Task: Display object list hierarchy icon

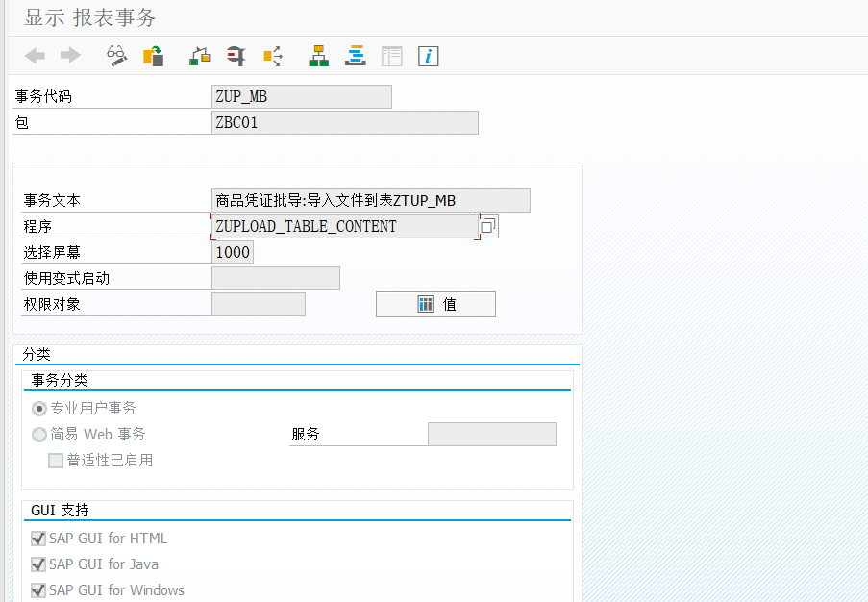Action: tap(318, 56)
